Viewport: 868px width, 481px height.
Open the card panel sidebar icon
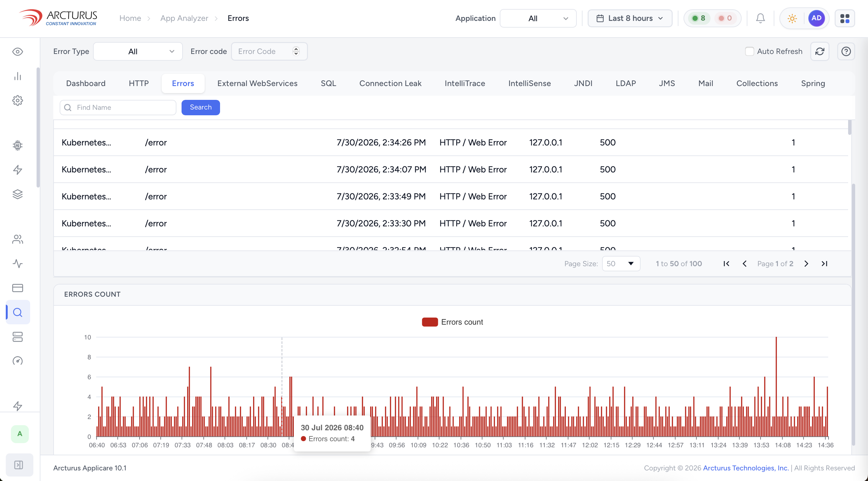[18, 288]
